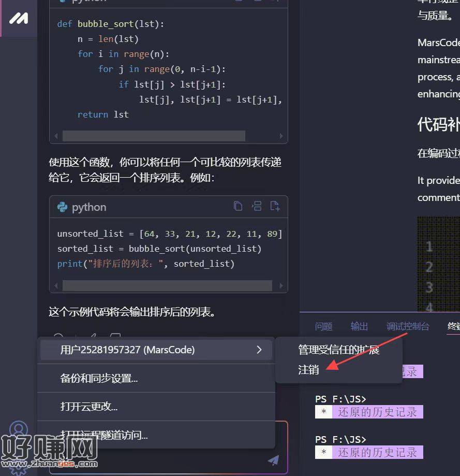Open the MarsCode panel from the activity bar
Screen dimensions: 460x476
[x=19, y=18]
